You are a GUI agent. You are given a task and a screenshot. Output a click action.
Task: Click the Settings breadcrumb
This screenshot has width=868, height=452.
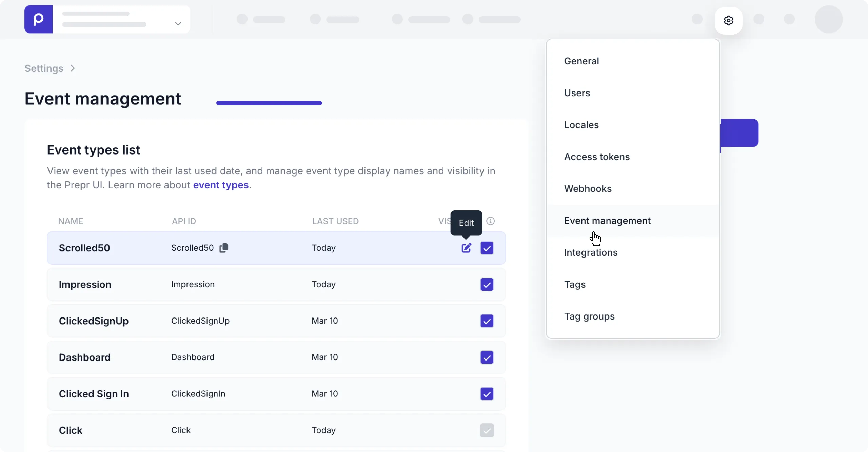pos(43,68)
